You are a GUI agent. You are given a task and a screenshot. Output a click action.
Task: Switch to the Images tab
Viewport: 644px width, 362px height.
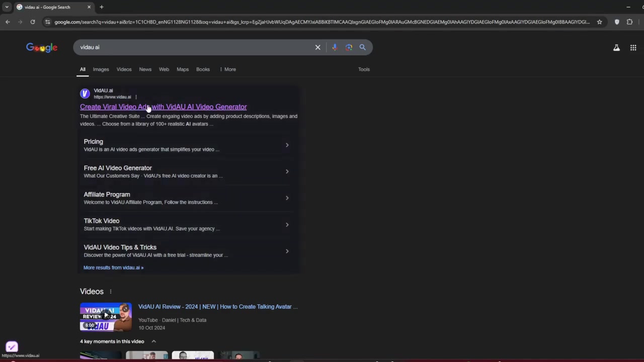click(x=101, y=69)
